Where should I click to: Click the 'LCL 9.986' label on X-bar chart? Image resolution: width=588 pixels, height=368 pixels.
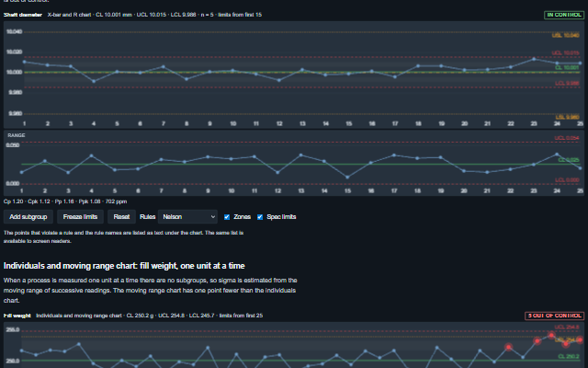(x=567, y=84)
